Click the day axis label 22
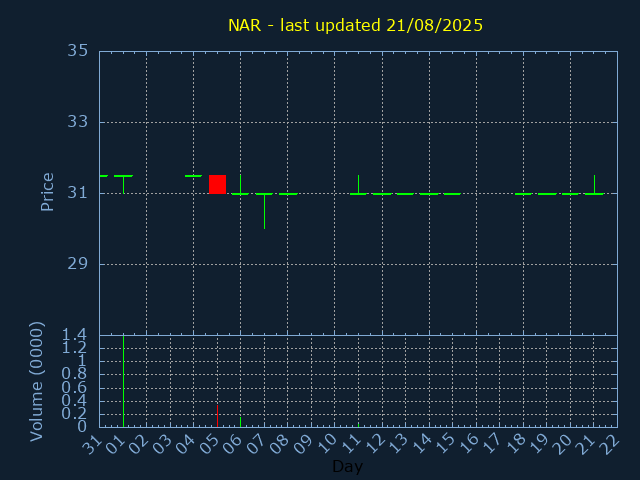This screenshot has width=640, height=480. coord(609,444)
